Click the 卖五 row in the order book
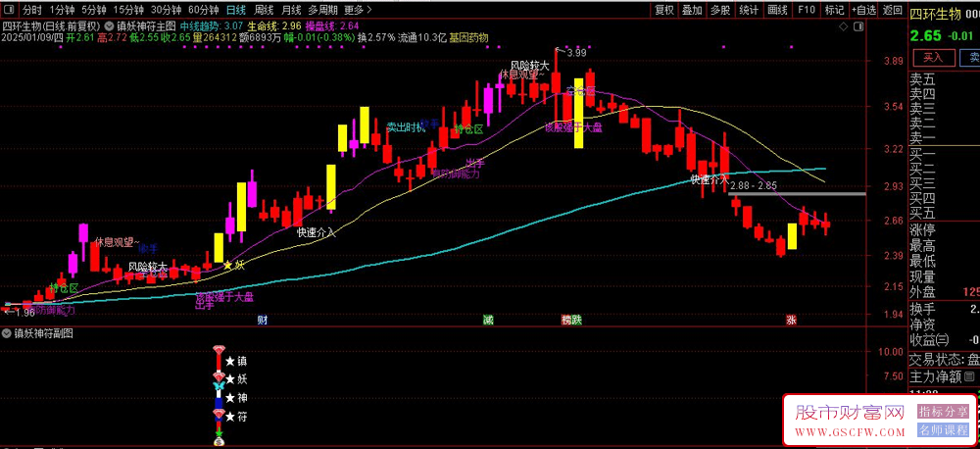 (x=945, y=79)
